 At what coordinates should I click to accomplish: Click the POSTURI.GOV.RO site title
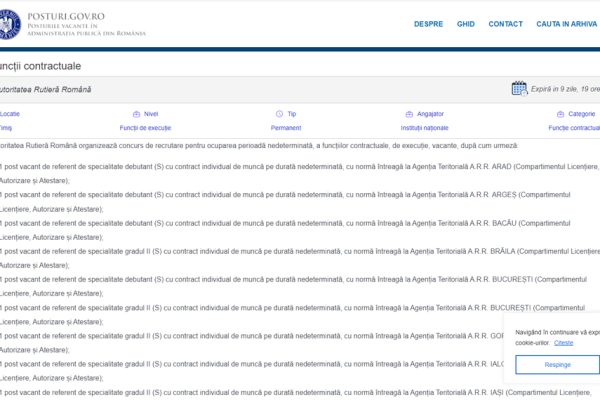point(66,16)
